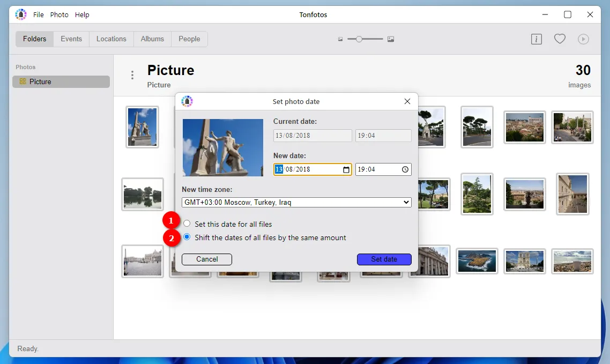Open the three-dot menu beside Picture
This screenshot has width=610, height=364.
click(132, 75)
